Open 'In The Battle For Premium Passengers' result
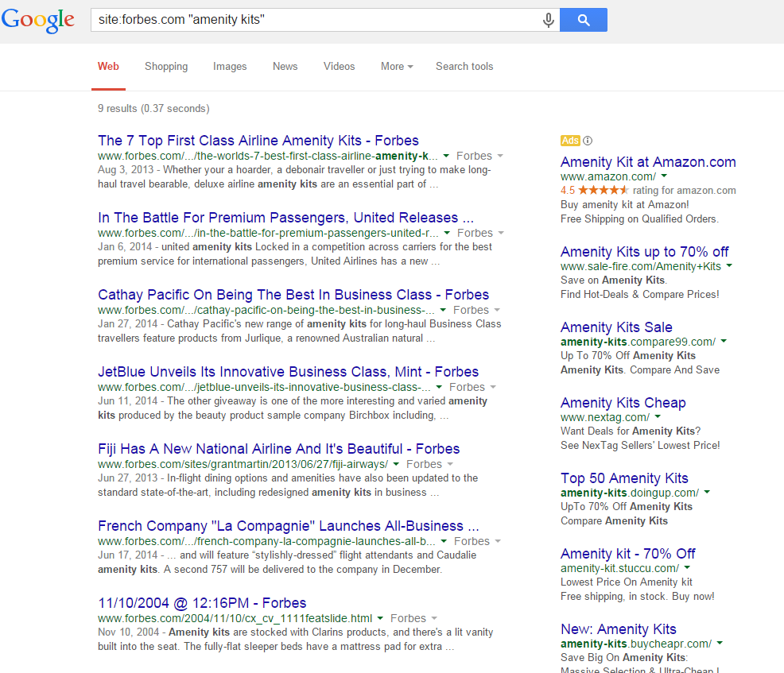The image size is (784, 673). click(286, 218)
